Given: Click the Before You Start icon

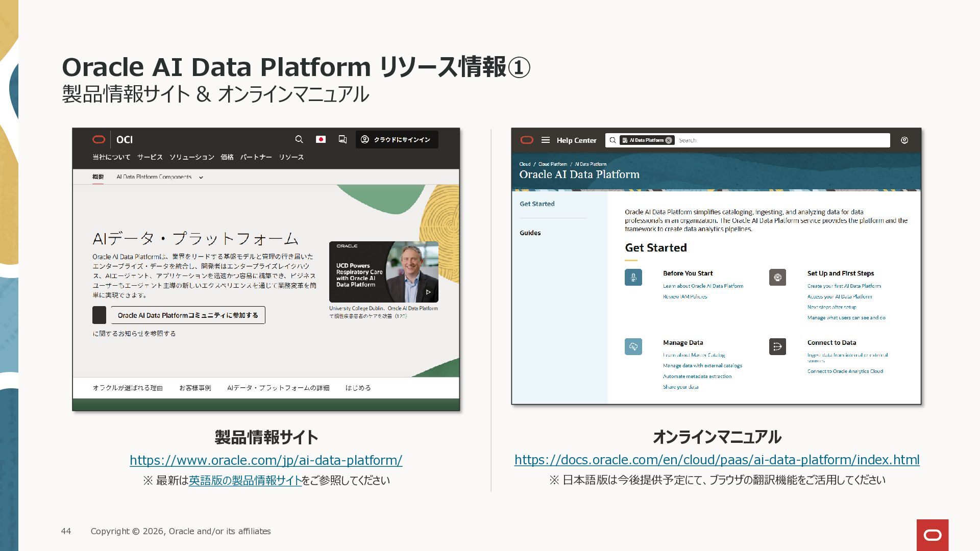Looking at the screenshot, I should pyautogui.click(x=633, y=278).
